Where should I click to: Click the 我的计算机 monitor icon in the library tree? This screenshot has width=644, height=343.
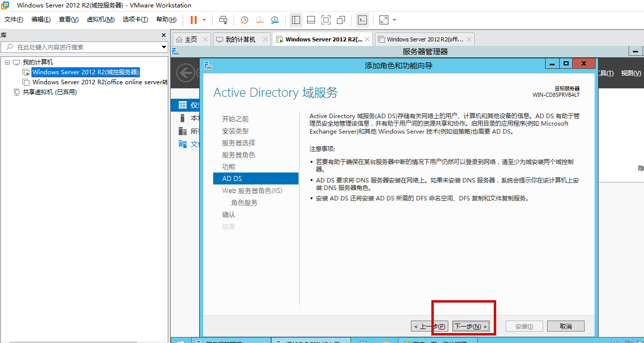coord(16,62)
